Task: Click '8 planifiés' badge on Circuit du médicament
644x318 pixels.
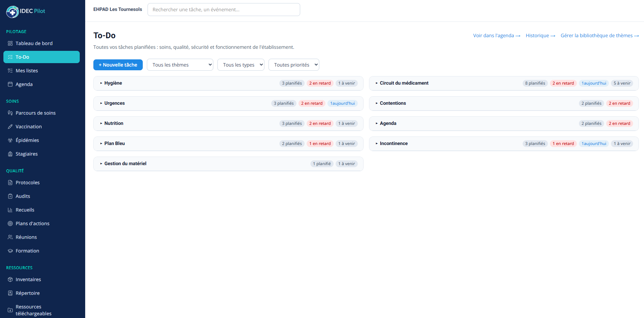Action: 535,83
